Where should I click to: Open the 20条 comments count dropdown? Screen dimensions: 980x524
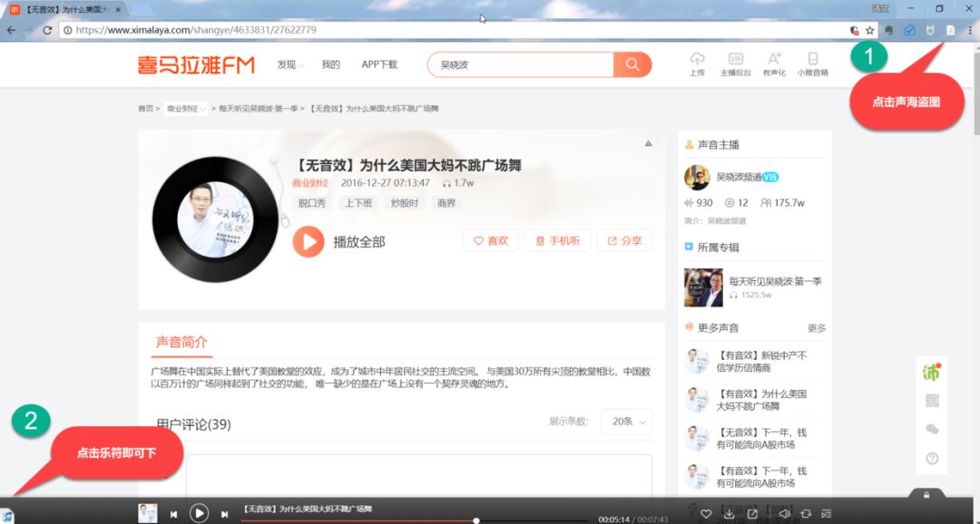pyautogui.click(x=625, y=422)
